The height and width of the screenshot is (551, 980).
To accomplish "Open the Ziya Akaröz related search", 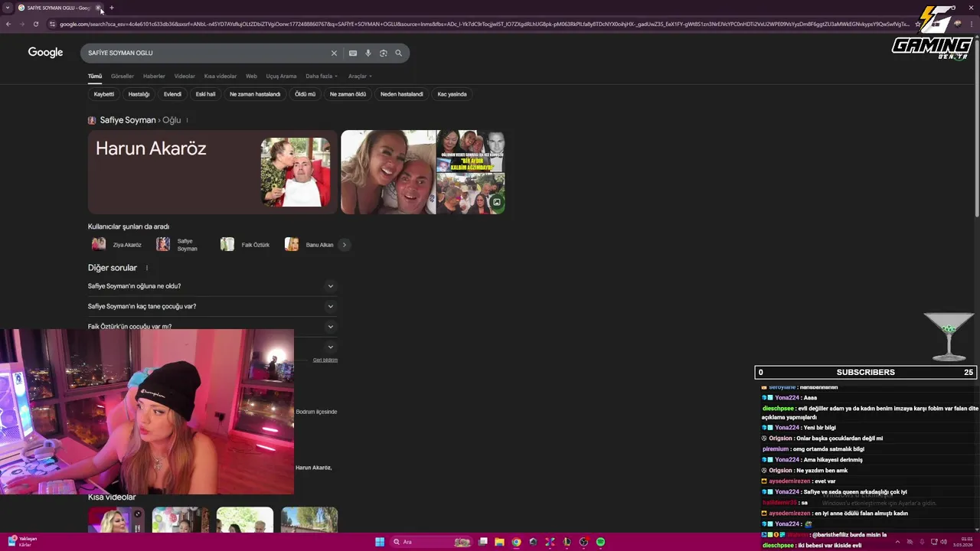I will (117, 245).
